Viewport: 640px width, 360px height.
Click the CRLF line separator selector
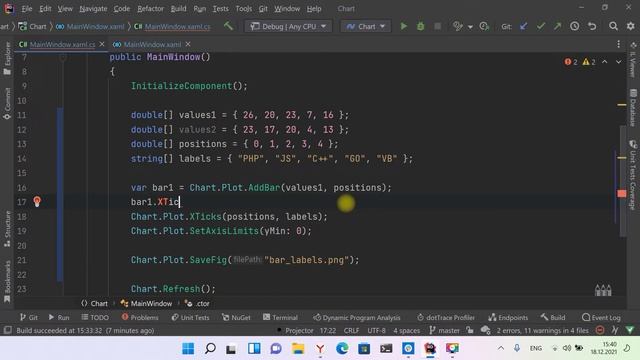(351, 330)
